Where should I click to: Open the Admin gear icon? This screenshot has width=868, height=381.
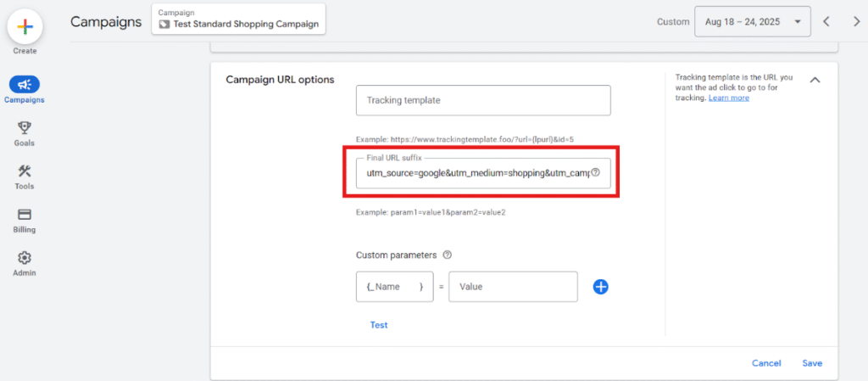point(25,258)
